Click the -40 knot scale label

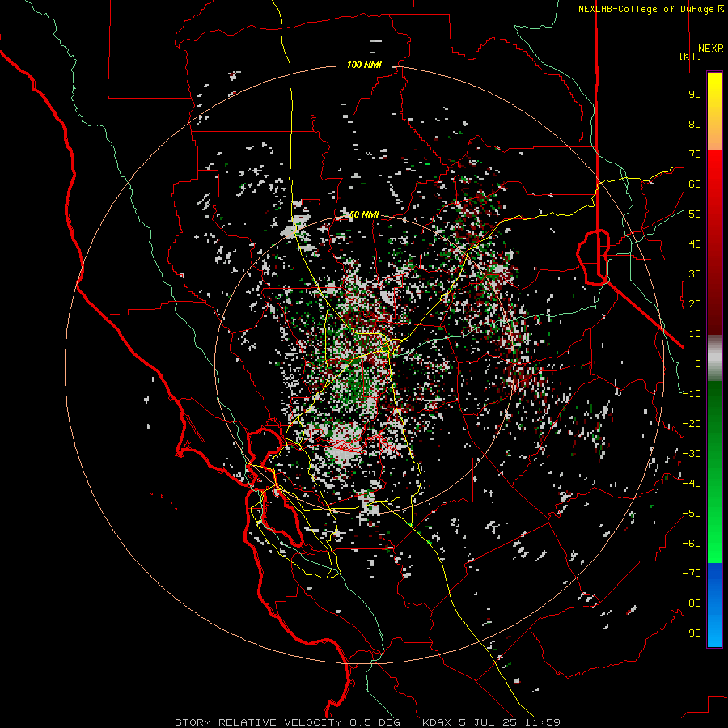(692, 484)
